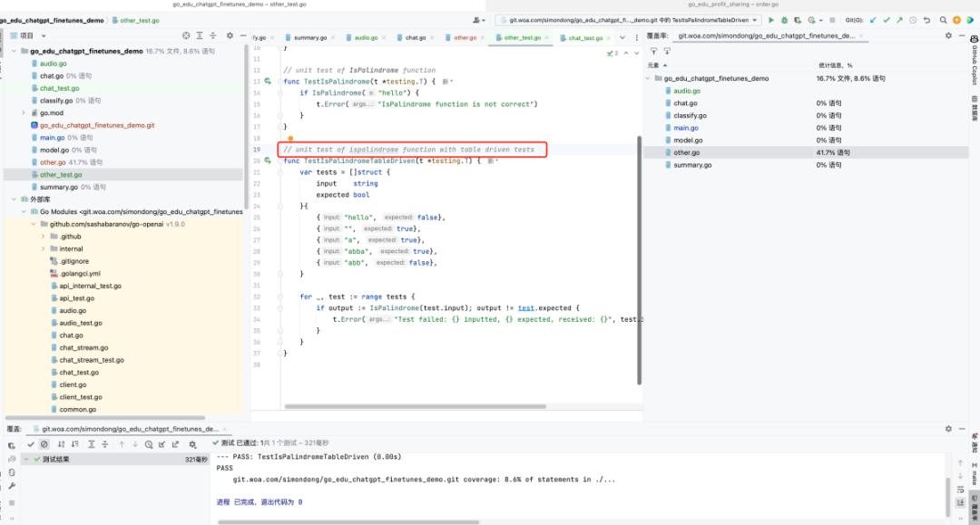Show Git history clock icon

[913, 20]
